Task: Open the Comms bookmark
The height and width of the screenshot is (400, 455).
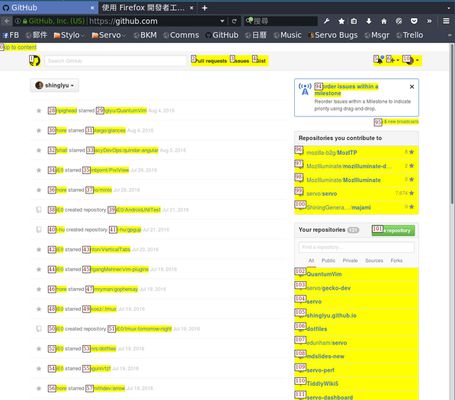Action: pyautogui.click(x=181, y=35)
